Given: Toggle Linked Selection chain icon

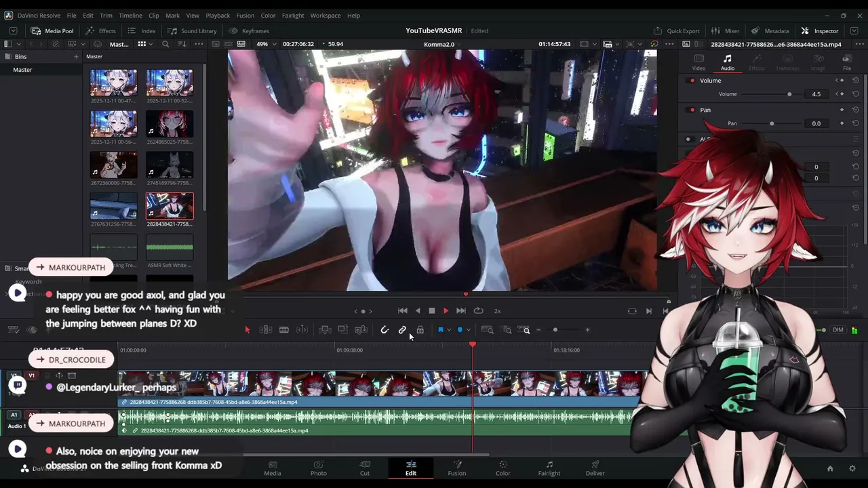Looking at the screenshot, I should [402, 330].
